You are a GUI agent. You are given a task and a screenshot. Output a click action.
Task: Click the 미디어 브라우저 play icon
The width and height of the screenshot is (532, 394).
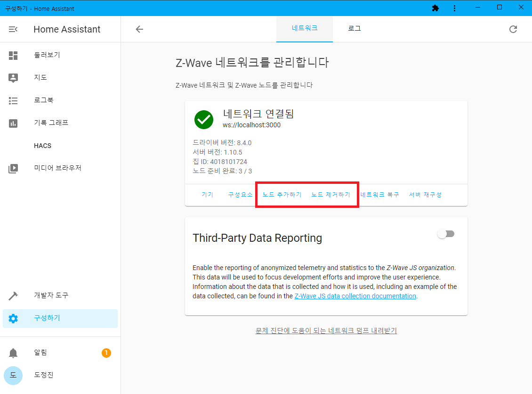coord(13,168)
